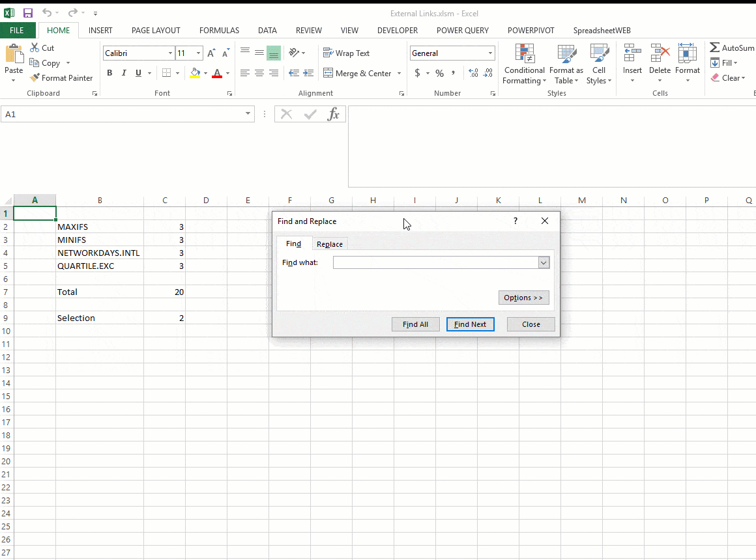
Task: Open the Number Format dropdown showing General
Action: 490,53
